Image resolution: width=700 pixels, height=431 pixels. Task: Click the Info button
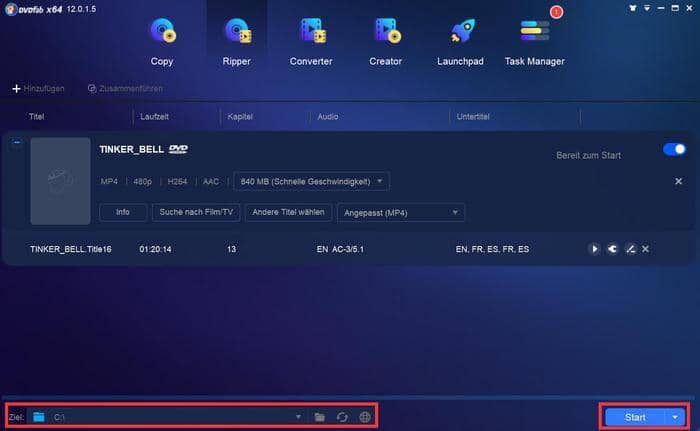click(123, 212)
